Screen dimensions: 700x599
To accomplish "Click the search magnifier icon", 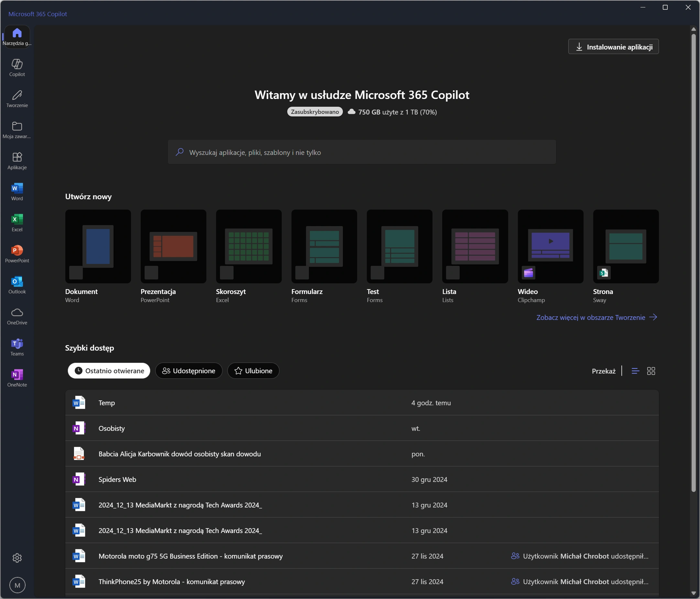I will (180, 152).
